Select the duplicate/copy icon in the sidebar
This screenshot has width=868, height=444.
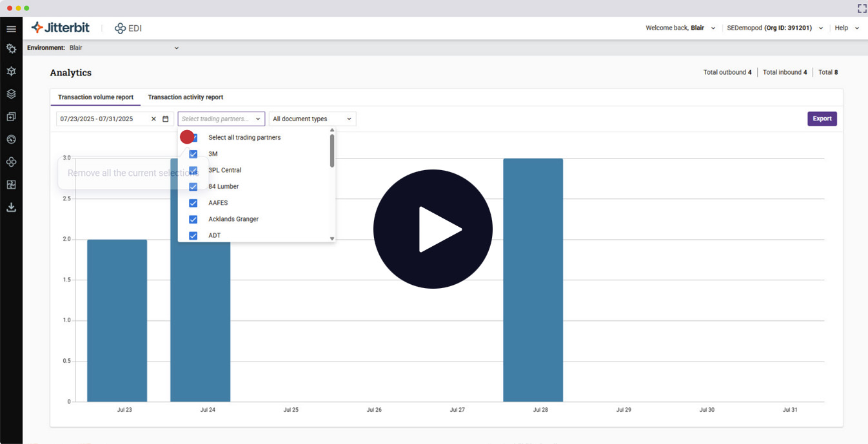pyautogui.click(x=10, y=116)
